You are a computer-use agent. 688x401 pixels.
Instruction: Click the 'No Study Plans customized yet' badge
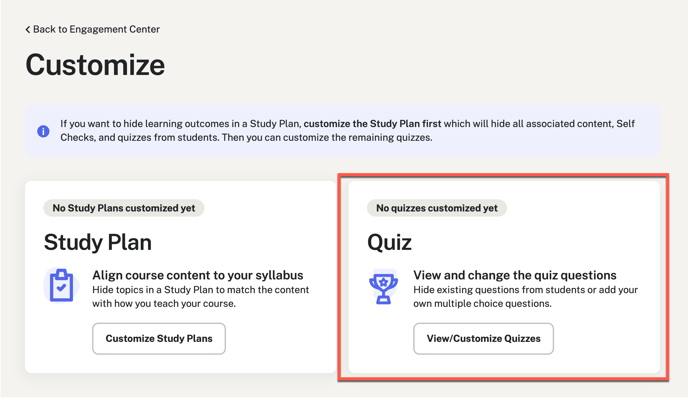pyautogui.click(x=124, y=208)
